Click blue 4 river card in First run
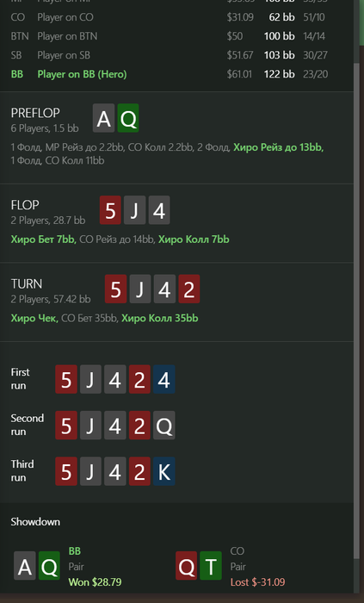The width and height of the screenshot is (364, 603). [x=164, y=379]
